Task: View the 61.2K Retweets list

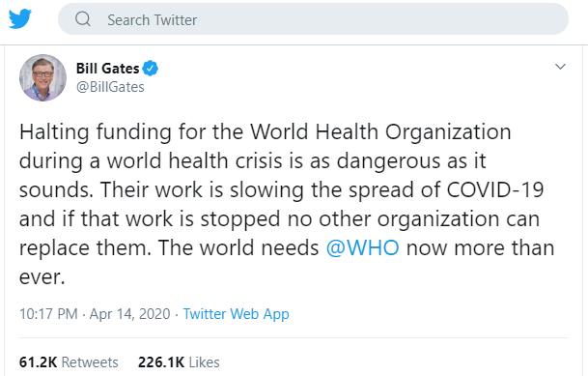Action: click(69, 362)
